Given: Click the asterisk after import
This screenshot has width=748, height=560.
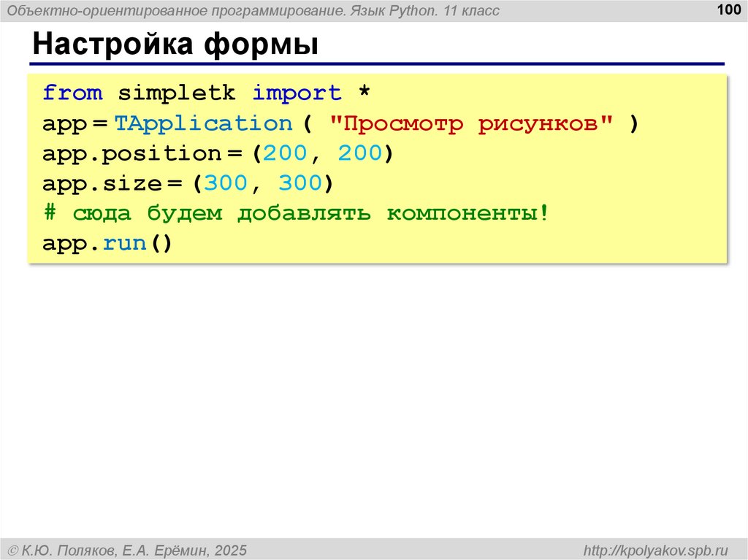Looking at the screenshot, I should (x=365, y=95).
